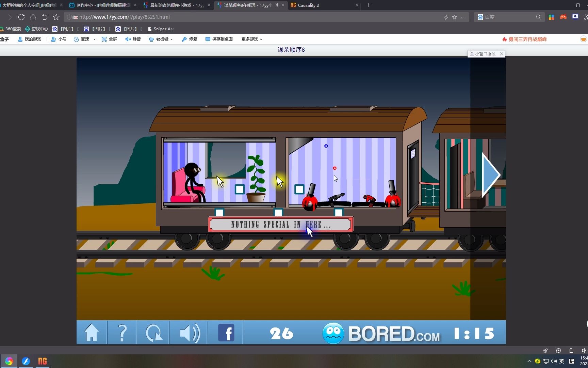Close the Causality 2 tab
Image resolution: width=588 pixels, height=368 pixels.
357,5
